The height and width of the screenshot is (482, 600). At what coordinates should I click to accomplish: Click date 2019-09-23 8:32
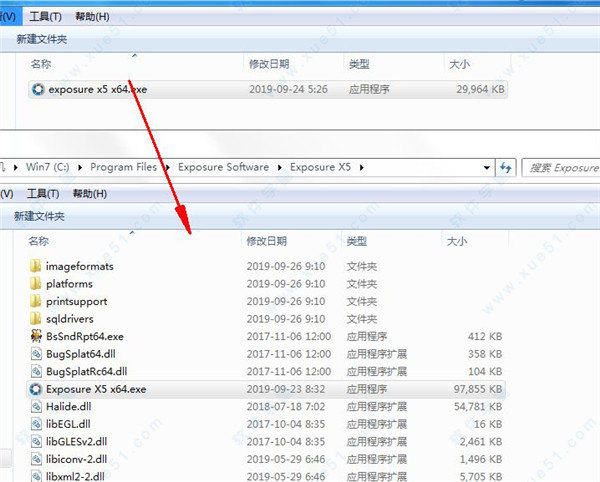click(286, 389)
